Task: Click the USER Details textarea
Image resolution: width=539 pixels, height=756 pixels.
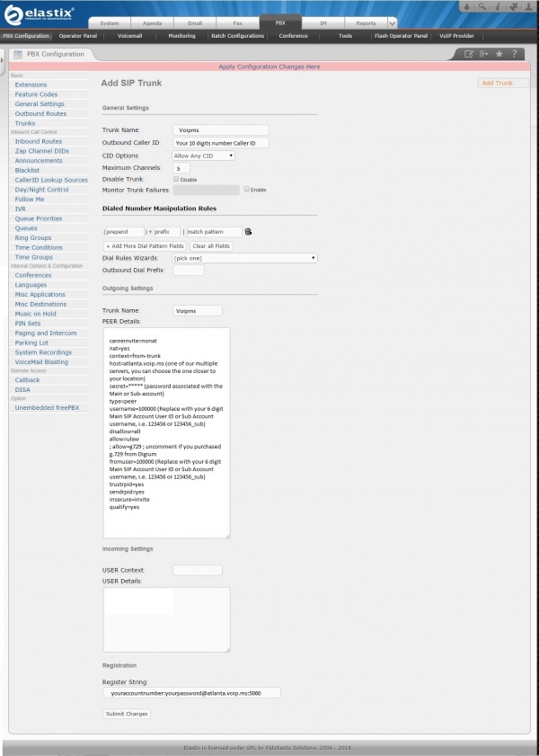Action: click(167, 619)
